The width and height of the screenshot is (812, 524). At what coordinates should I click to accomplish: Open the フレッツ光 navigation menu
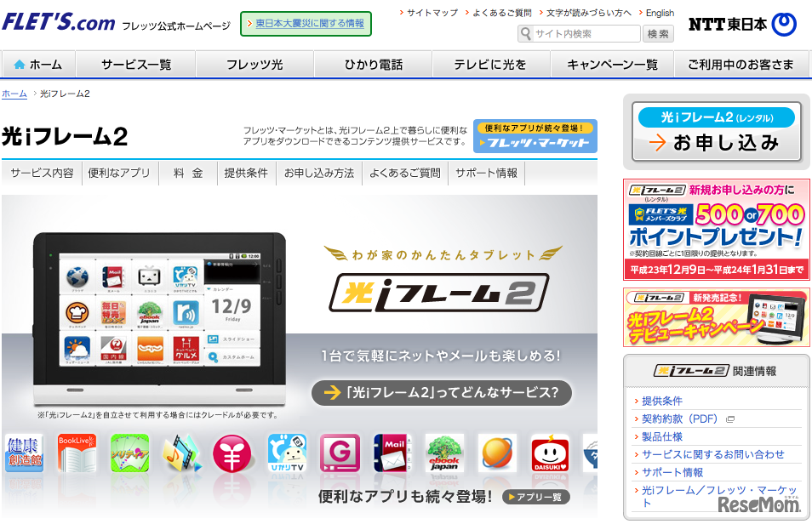click(254, 64)
